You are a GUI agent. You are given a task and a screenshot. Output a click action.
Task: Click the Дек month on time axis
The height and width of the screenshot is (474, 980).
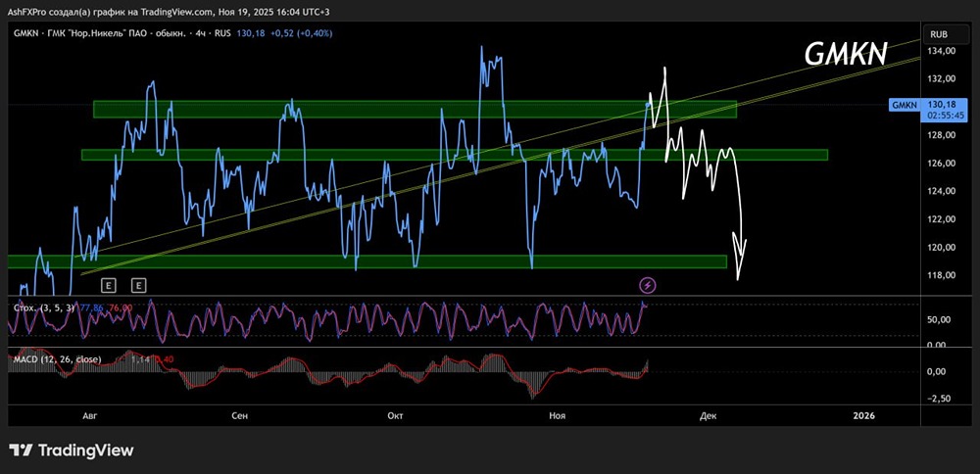point(709,416)
